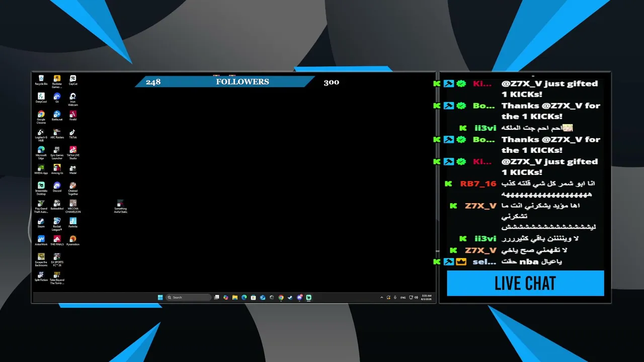Launch the Rocket League desktop shortcut
The height and width of the screenshot is (362, 644).
click(x=57, y=224)
